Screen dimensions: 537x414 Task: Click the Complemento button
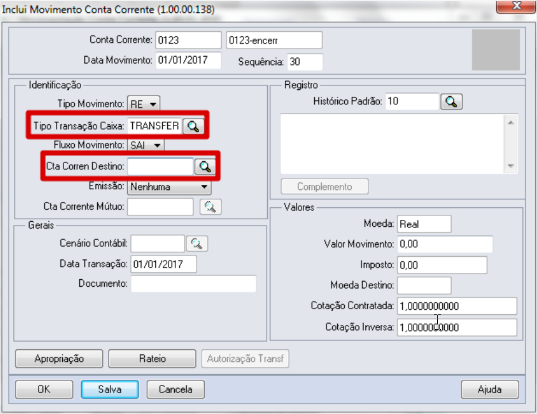point(325,186)
